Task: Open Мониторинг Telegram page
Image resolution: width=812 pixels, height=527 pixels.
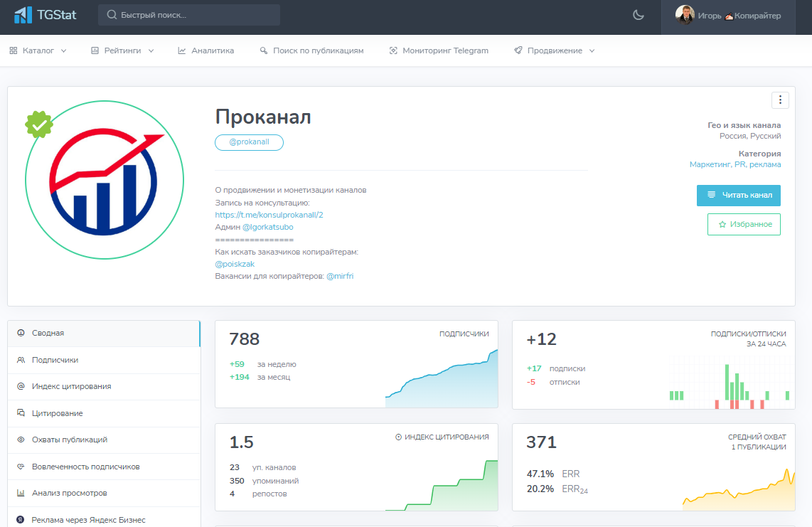Action: click(x=439, y=50)
